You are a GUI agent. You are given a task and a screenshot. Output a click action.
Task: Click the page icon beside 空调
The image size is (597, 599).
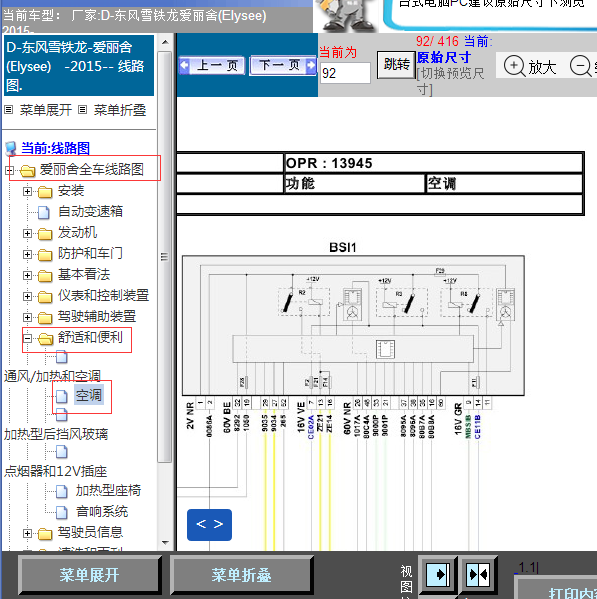click(x=61, y=397)
